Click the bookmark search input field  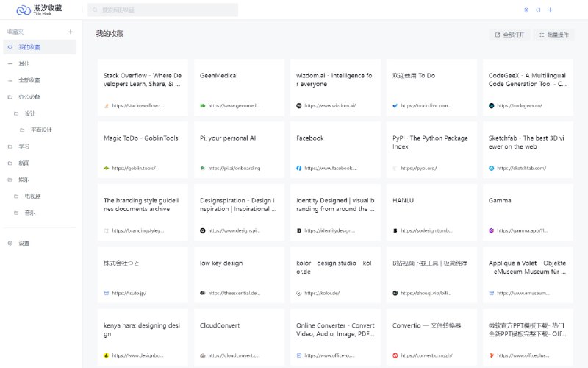point(163,10)
